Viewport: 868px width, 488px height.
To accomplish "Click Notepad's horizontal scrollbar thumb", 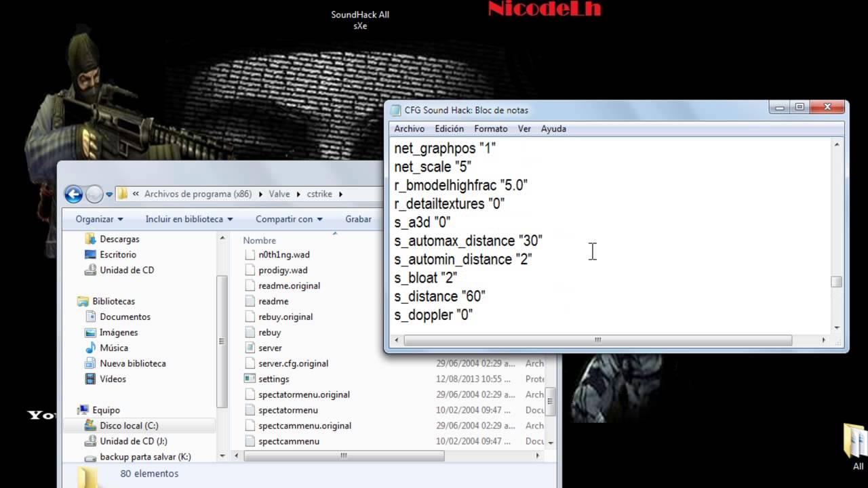I will (x=598, y=340).
